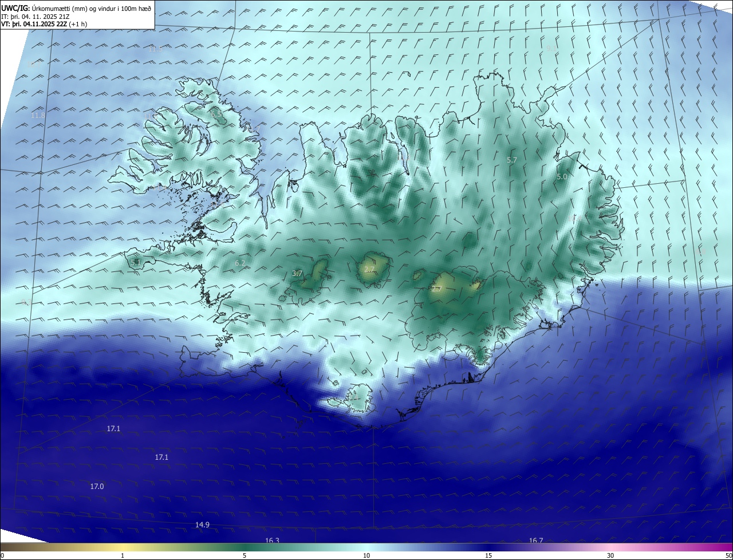Click the 10 tick on the color scale
Image resolution: width=733 pixels, height=560 pixels.
click(x=366, y=555)
